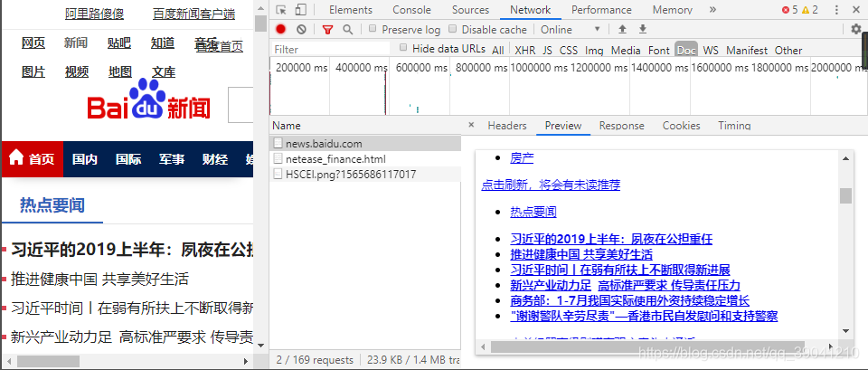Click the Baidu news search input box
Screen dimensions: 868x370
click(241, 105)
